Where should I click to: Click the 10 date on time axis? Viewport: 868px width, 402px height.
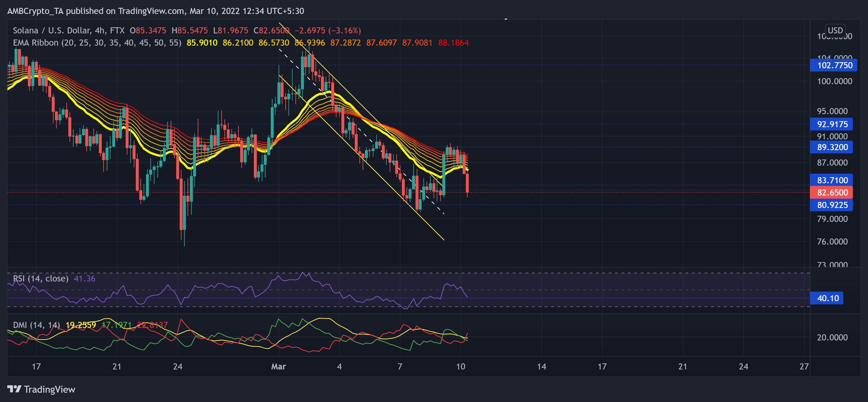[460, 366]
